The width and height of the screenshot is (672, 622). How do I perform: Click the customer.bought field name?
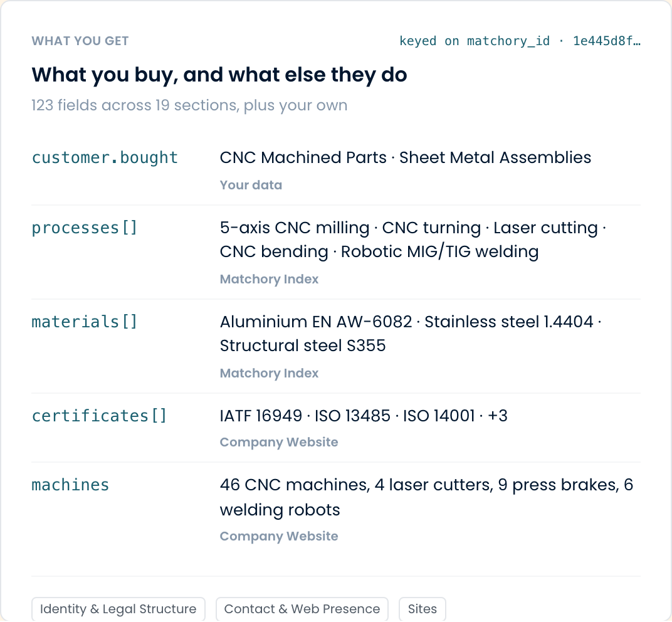coord(105,158)
